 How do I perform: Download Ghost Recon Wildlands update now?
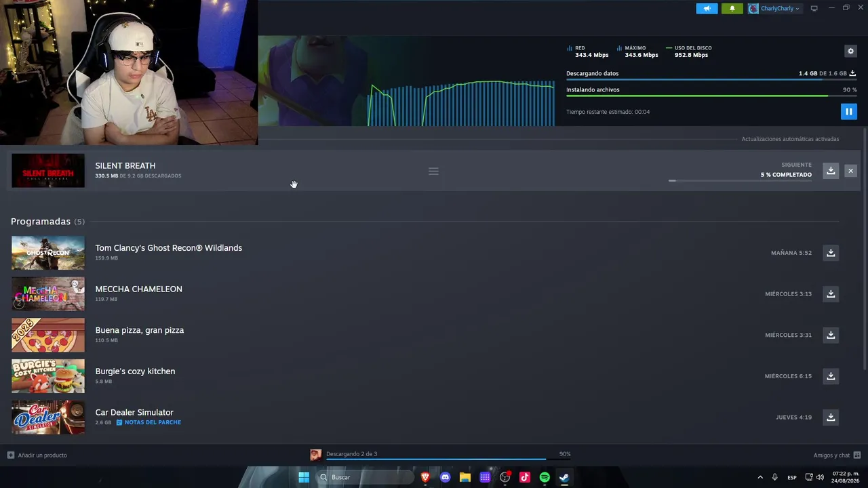831,253
